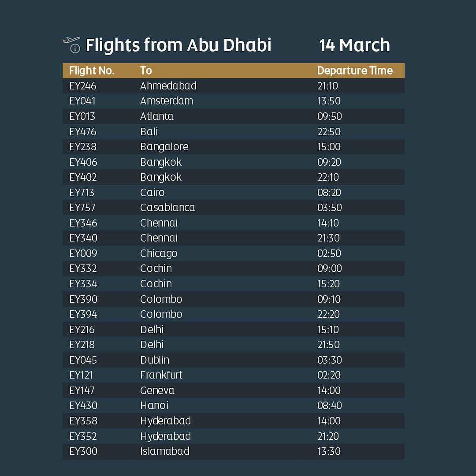Click flight number EY476 to Bali

click(83, 132)
